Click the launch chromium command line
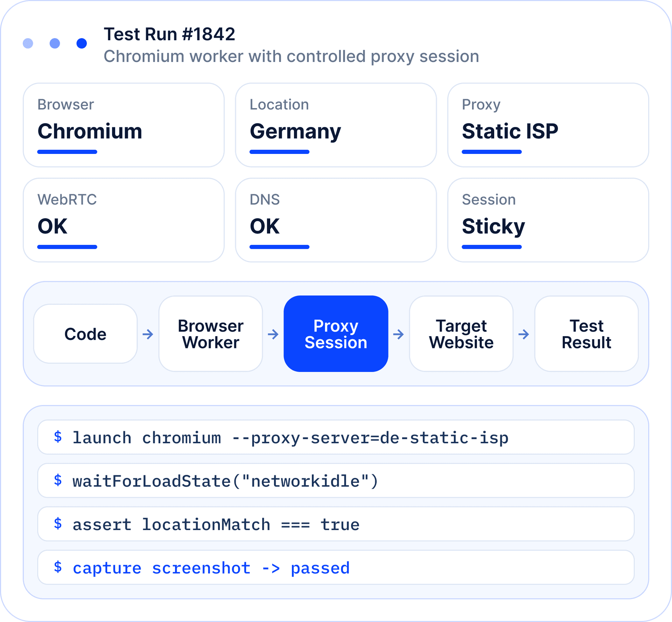 click(x=336, y=437)
